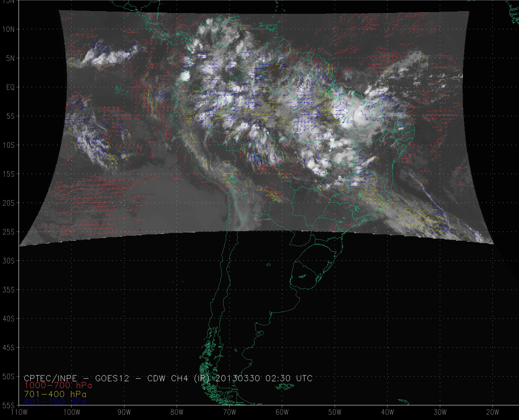Click the EQ latitude axis label
This screenshot has width=519, height=420.
(x=10, y=87)
